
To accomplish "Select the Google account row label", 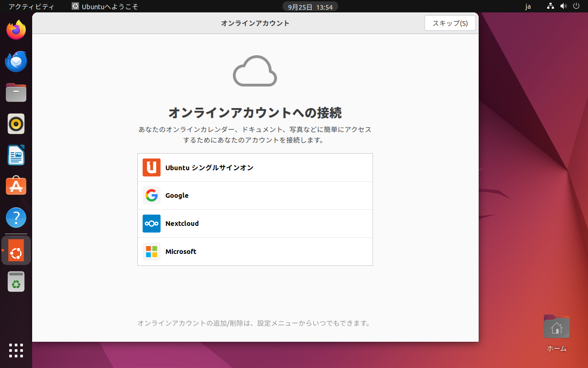I will click(x=177, y=195).
